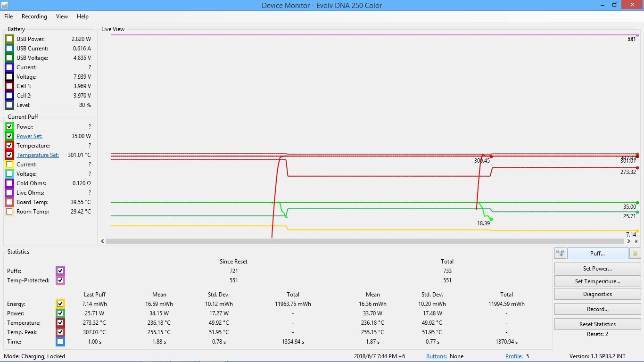644x362 pixels.
Task: Click the device selector icon beside Puff
Action: 560,253
